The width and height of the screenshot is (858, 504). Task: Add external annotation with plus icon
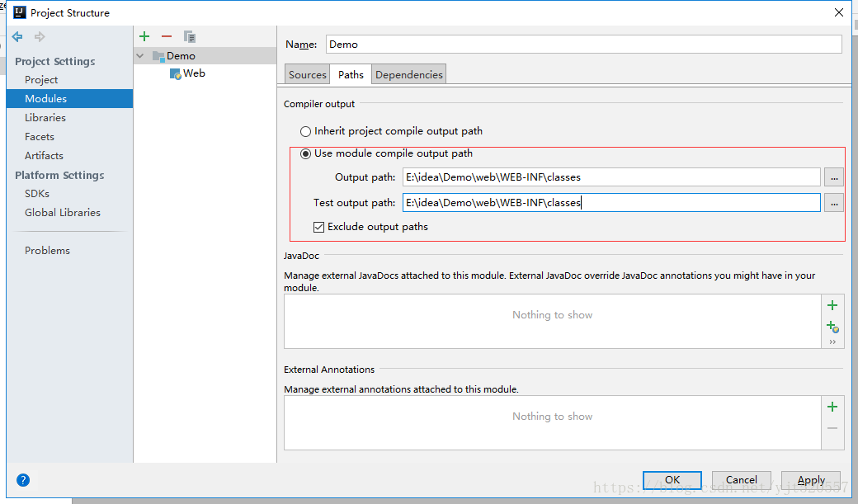point(832,407)
